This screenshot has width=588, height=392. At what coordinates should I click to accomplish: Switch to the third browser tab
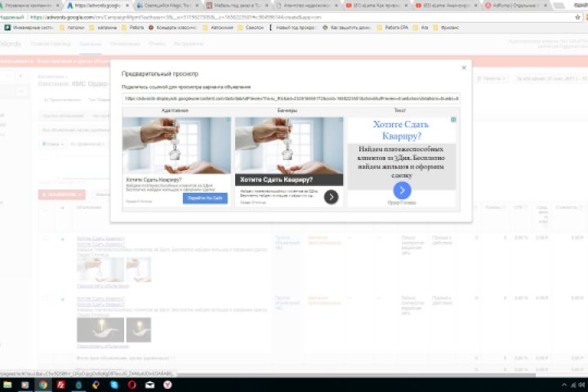[167, 6]
